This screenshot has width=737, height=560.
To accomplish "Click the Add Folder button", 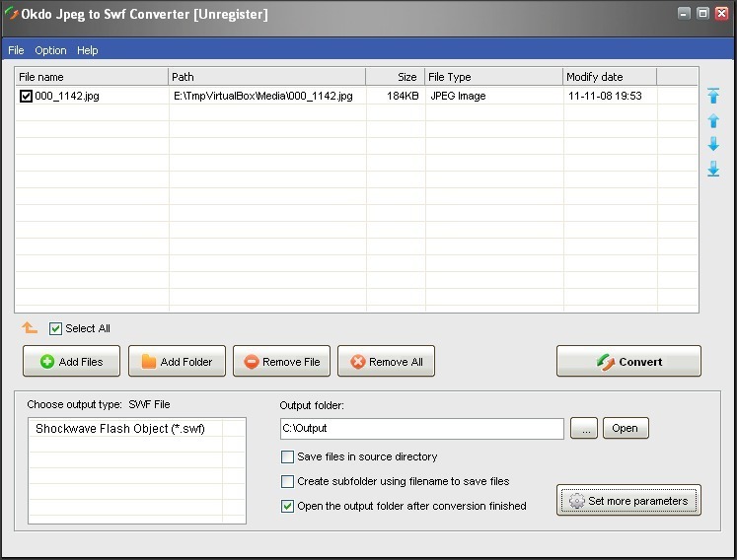I will 177,361.
